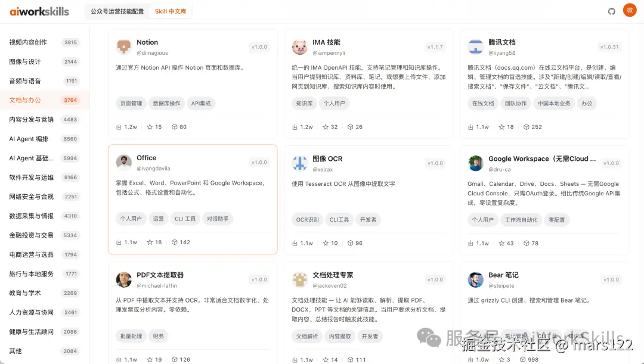Screen dimensions: 644x364
Task: Click Google Workspace author avatar
Action: click(475, 163)
